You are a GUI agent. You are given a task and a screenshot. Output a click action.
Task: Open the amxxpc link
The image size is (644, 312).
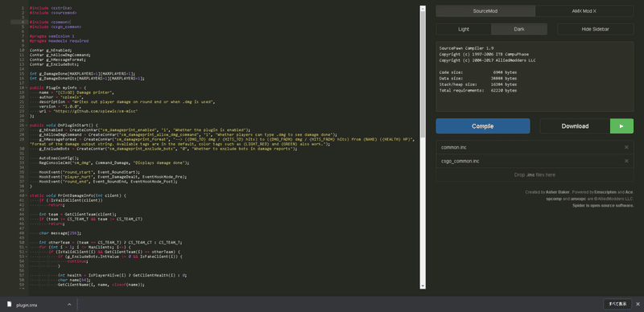[x=577, y=199]
